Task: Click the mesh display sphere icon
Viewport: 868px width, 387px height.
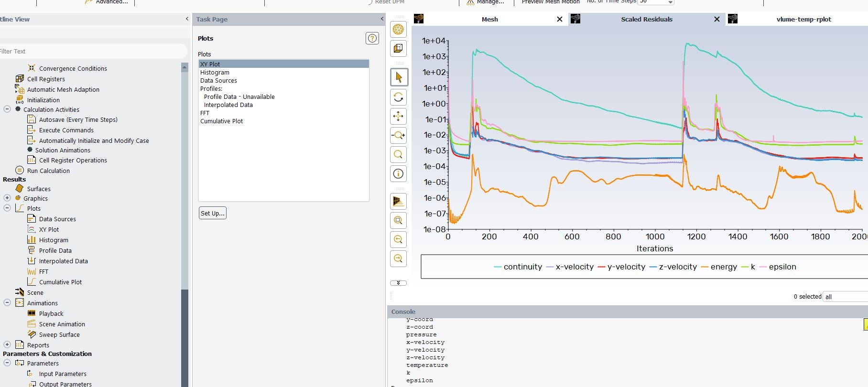Action: 399,29
